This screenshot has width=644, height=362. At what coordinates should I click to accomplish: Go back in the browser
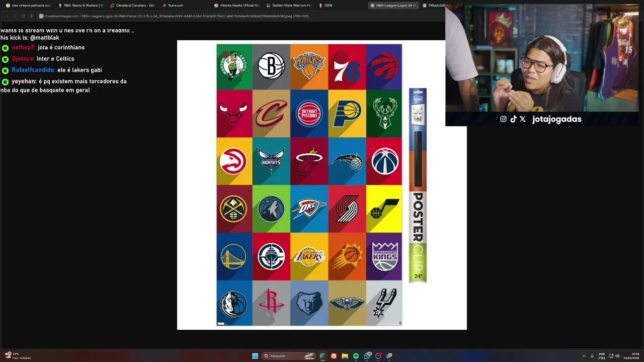pyautogui.click(x=7, y=16)
